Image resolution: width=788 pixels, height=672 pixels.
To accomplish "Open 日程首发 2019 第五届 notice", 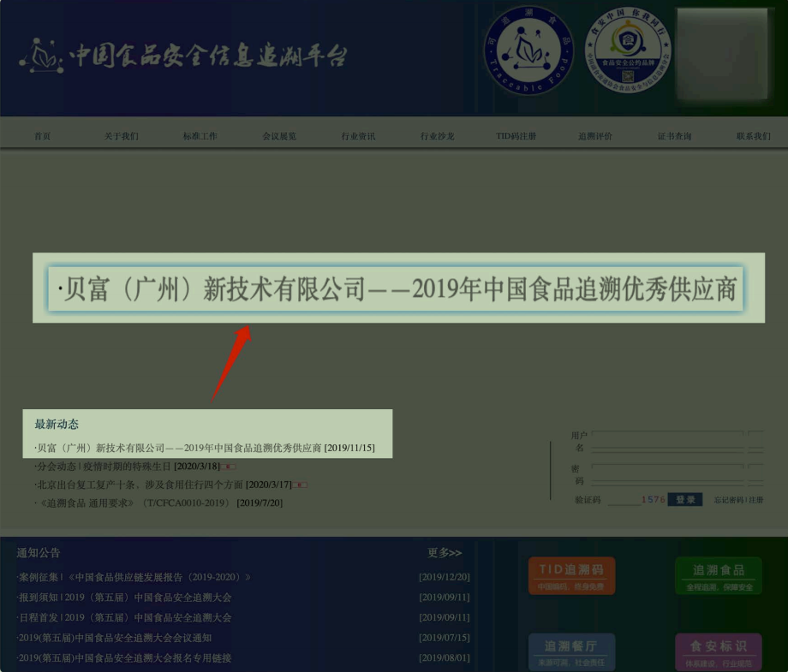I will [x=124, y=618].
